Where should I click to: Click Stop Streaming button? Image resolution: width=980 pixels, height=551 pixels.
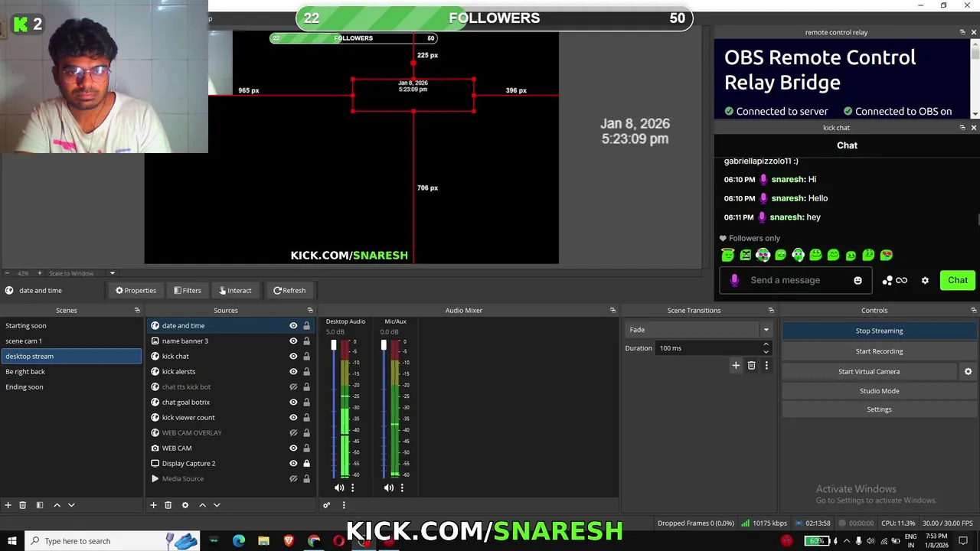pyautogui.click(x=879, y=331)
